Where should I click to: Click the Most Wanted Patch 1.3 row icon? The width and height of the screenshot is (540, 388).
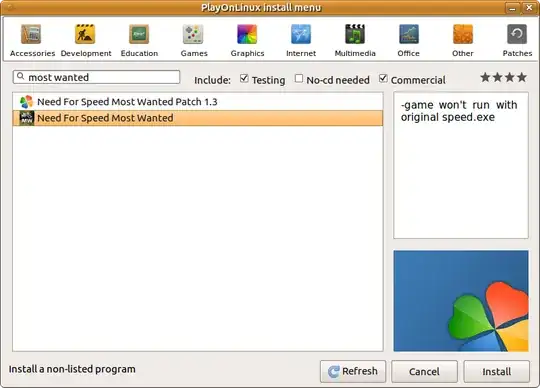[x=26, y=102]
